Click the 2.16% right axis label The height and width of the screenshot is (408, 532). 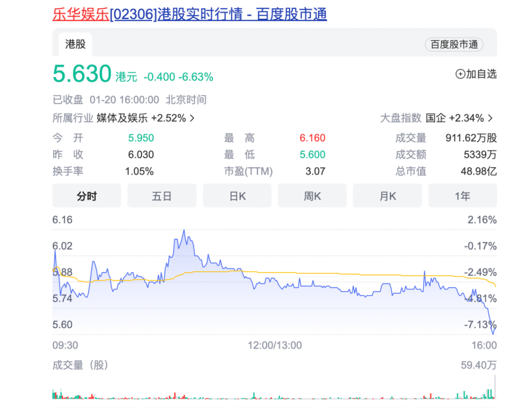click(x=482, y=220)
